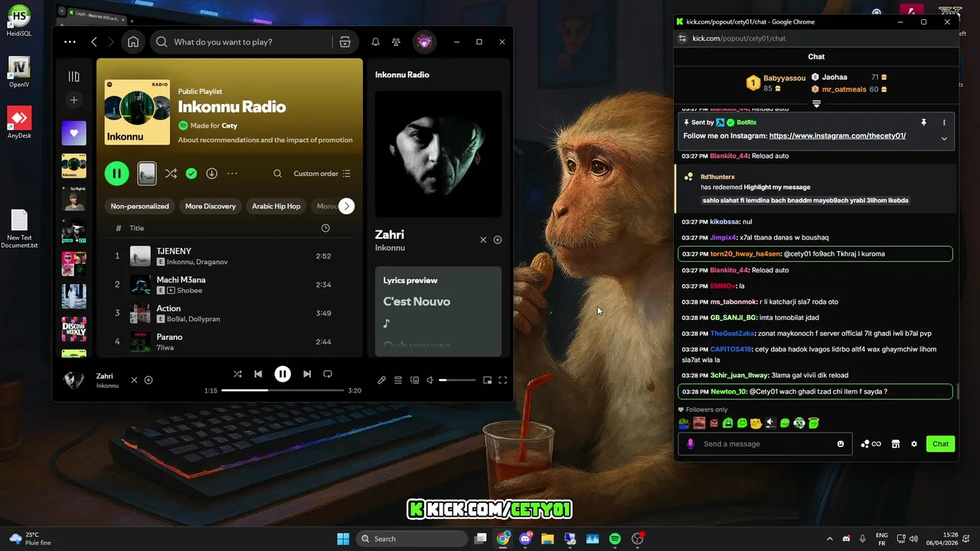Select track Parano by 7liwa
The width and height of the screenshot is (980, 551).
230,341
